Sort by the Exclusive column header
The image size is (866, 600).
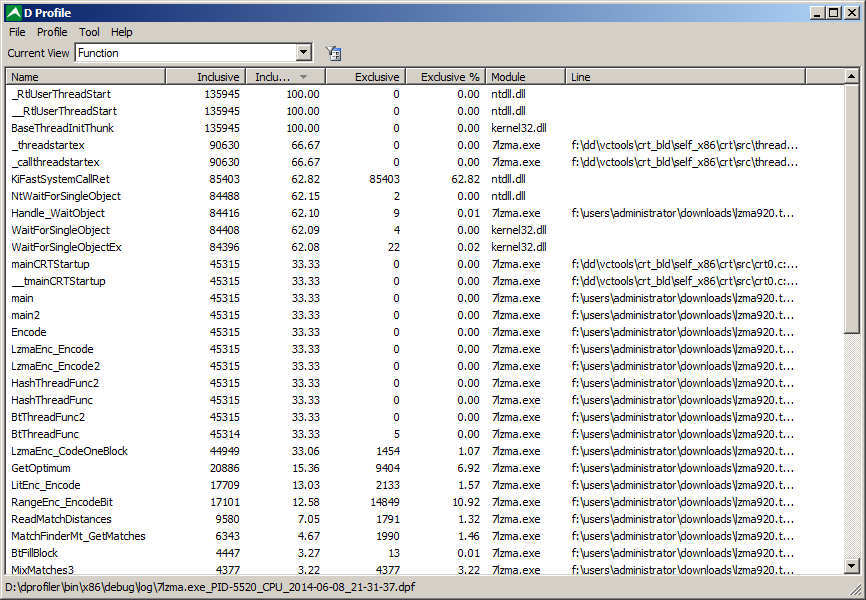(366, 77)
